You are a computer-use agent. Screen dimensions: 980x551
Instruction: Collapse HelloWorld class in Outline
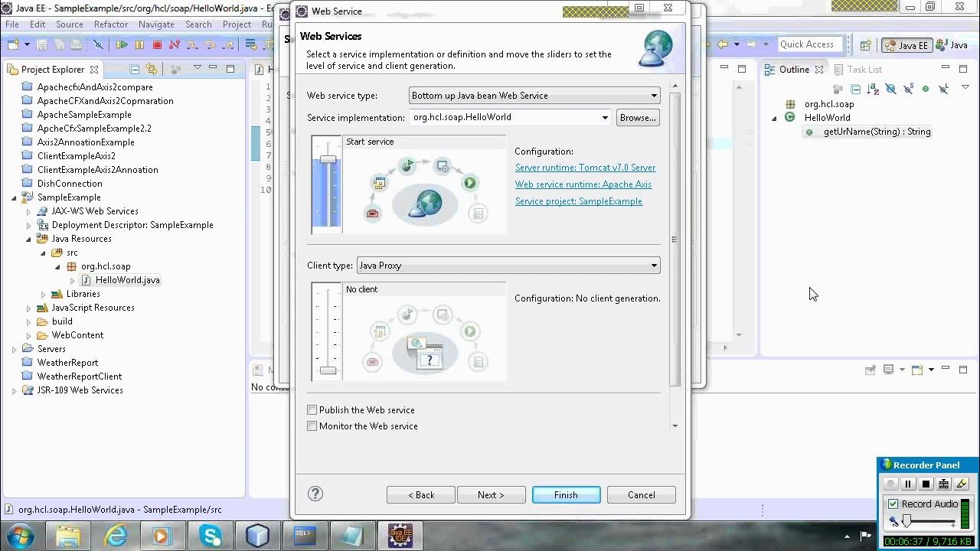pyautogui.click(x=774, y=118)
